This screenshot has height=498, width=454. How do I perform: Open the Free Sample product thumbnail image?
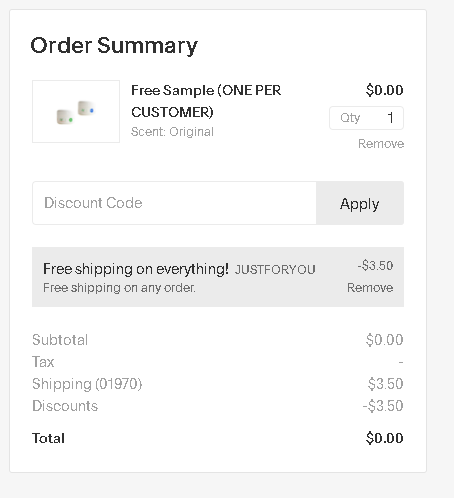point(76,111)
